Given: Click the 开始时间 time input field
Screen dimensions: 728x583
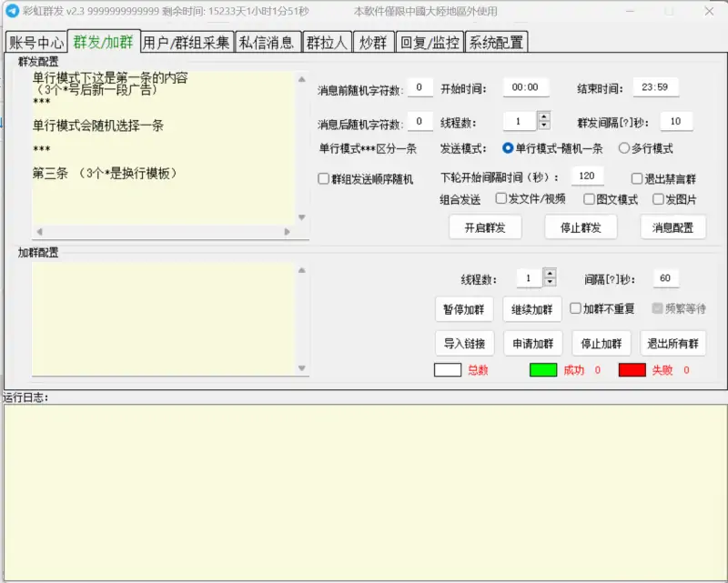Looking at the screenshot, I should pyautogui.click(x=525, y=87).
